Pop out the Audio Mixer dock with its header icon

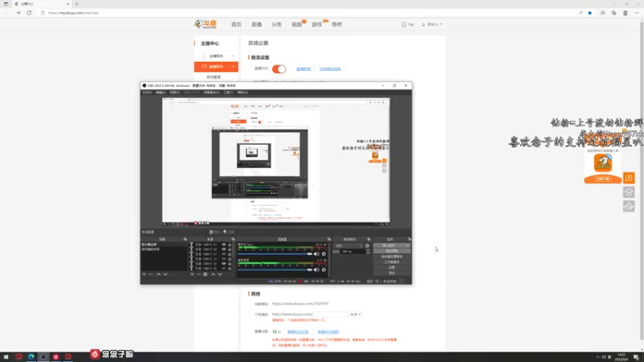pyautogui.click(x=329, y=239)
